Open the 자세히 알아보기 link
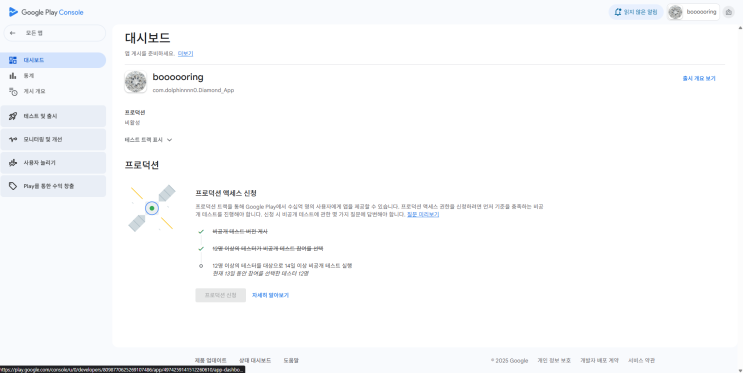Viewport: 743px width, 373px height. pos(270,295)
